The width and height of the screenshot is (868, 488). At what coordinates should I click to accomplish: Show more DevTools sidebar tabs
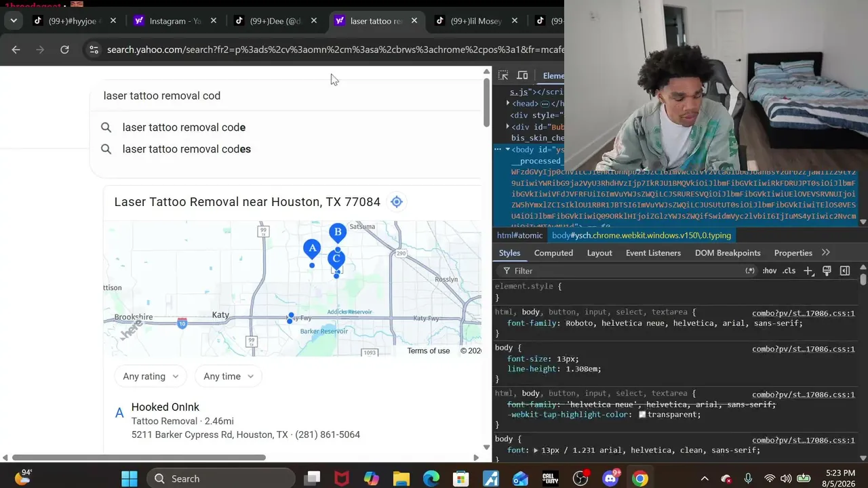pyautogui.click(x=826, y=253)
